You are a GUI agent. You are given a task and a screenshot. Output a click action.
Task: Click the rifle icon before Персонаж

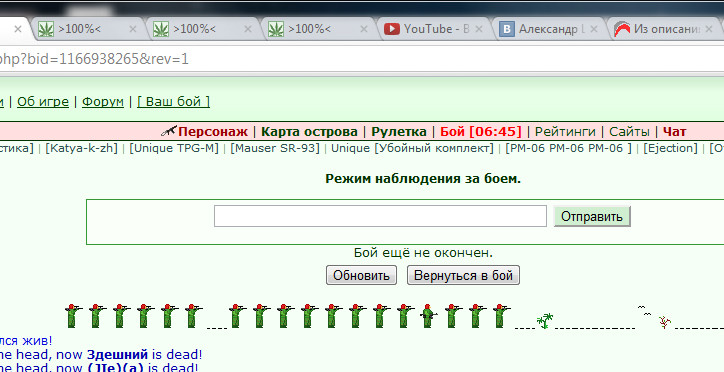(x=169, y=131)
